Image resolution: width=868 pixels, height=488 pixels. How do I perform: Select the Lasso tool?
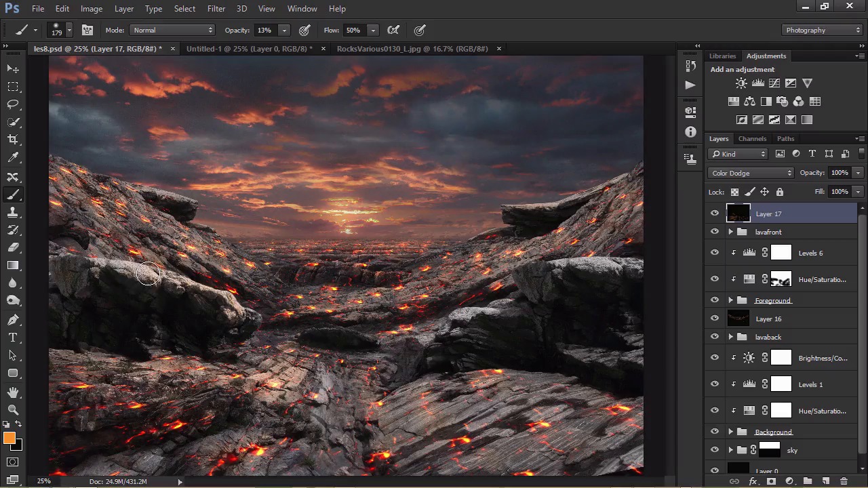[x=13, y=104]
